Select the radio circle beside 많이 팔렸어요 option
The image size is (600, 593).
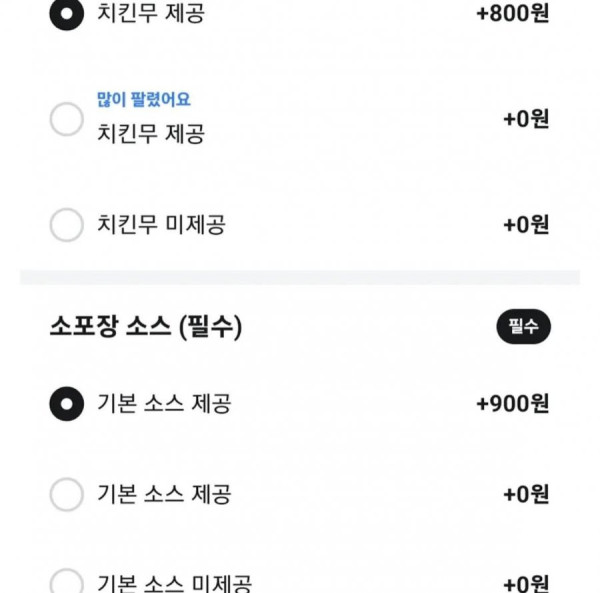pos(67,119)
